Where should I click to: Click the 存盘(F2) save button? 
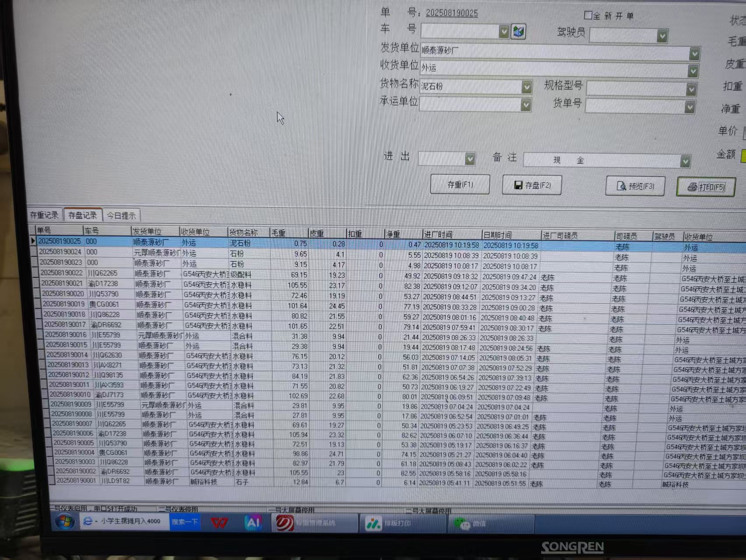532,185
